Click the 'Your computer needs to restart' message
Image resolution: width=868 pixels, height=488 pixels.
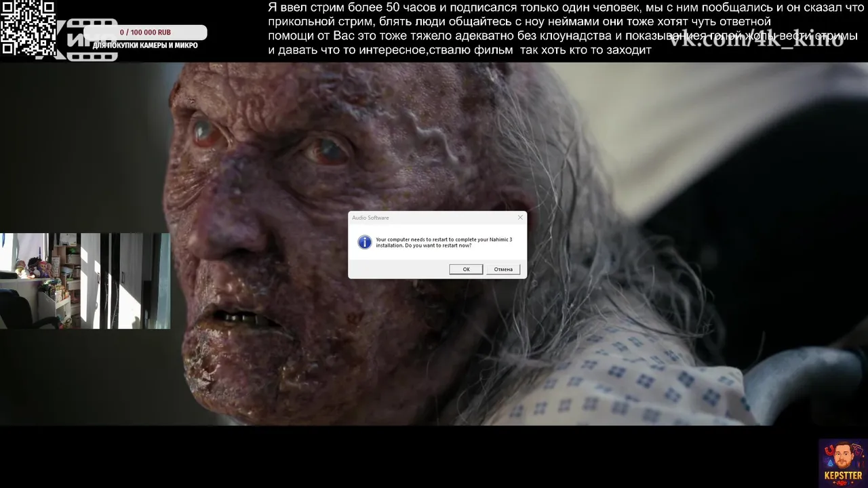click(444, 242)
